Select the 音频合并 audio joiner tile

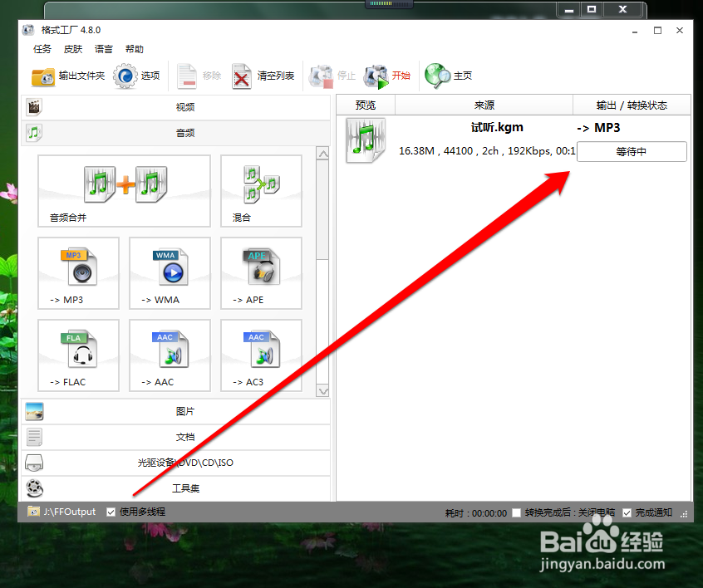[x=124, y=191]
